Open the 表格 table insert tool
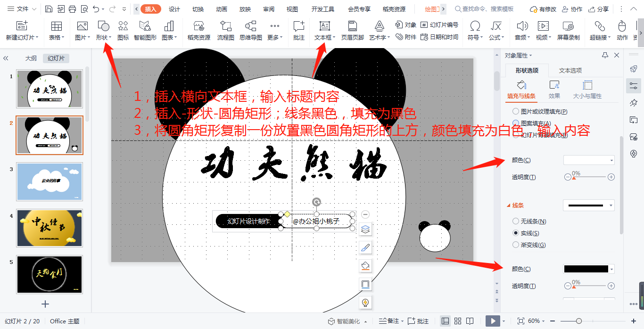The height and width of the screenshot is (329, 644). pyautogui.click(x=56, y=31)
